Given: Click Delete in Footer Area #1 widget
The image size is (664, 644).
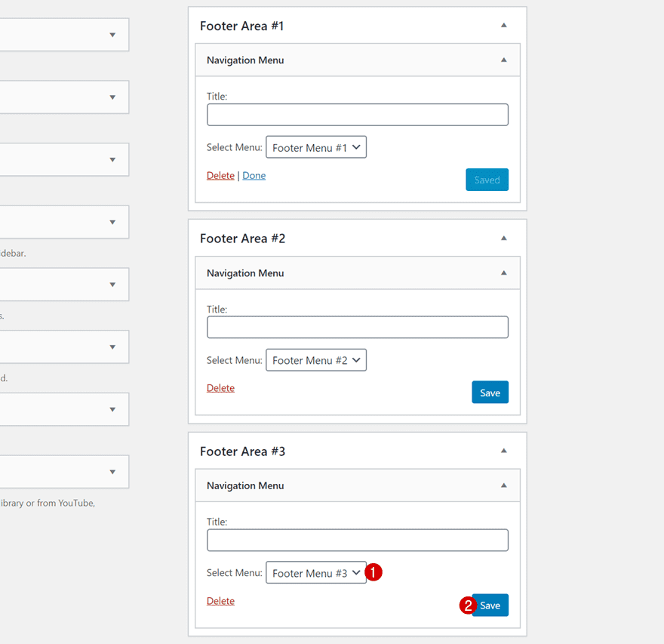Looking at the screenshot, I should (220, 174).
